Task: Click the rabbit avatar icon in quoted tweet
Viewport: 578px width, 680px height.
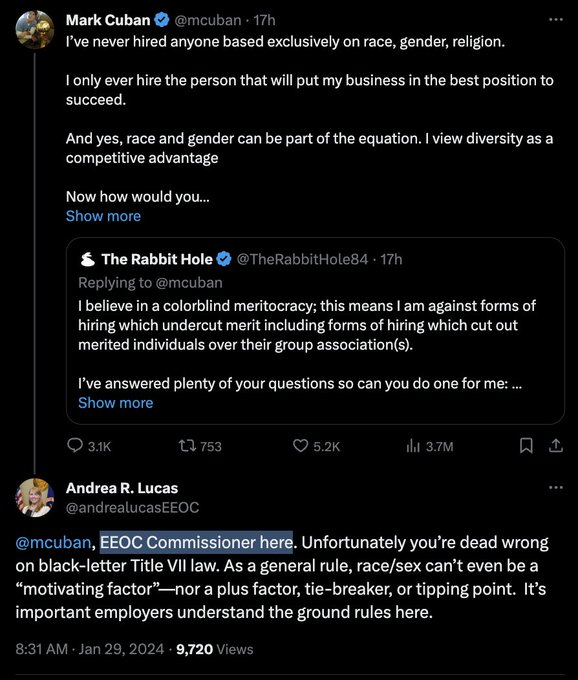Action: [x=88, y=259]
